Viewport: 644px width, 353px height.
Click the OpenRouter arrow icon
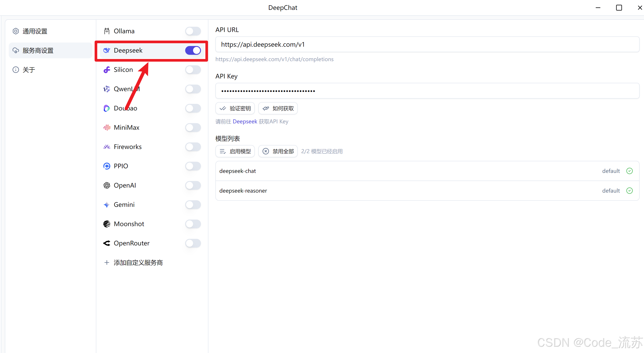point(107,243)
